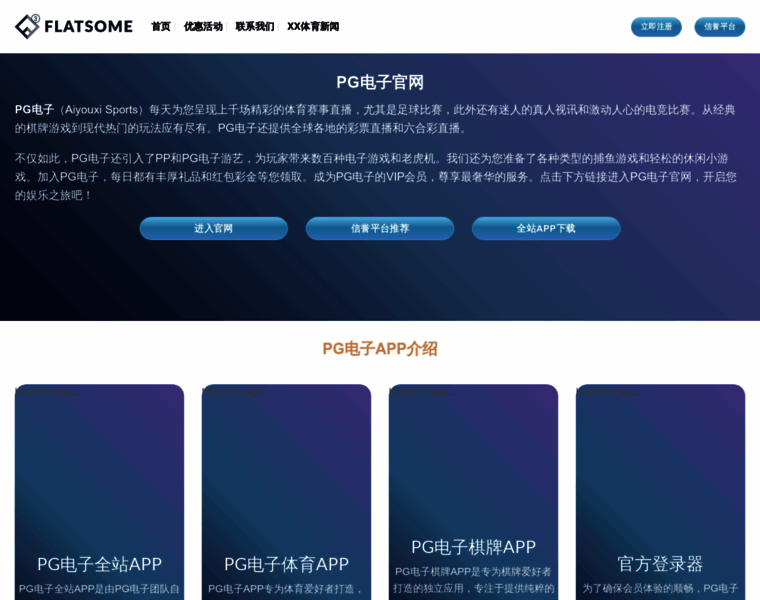760x600 pixels.
Task: Open the PG电子棋牌APP card
Action: click(x=474, y=492)
